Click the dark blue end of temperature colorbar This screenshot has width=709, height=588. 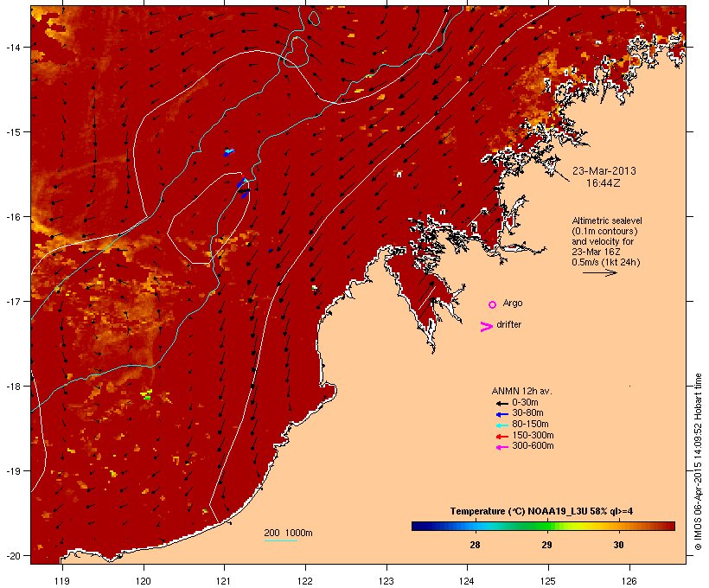click(416, 526)
